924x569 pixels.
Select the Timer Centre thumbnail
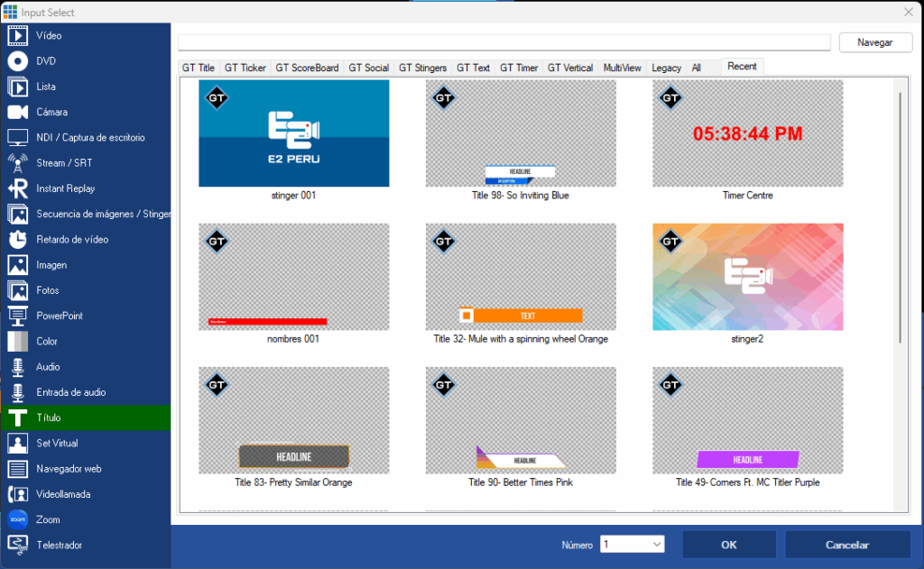747,133
